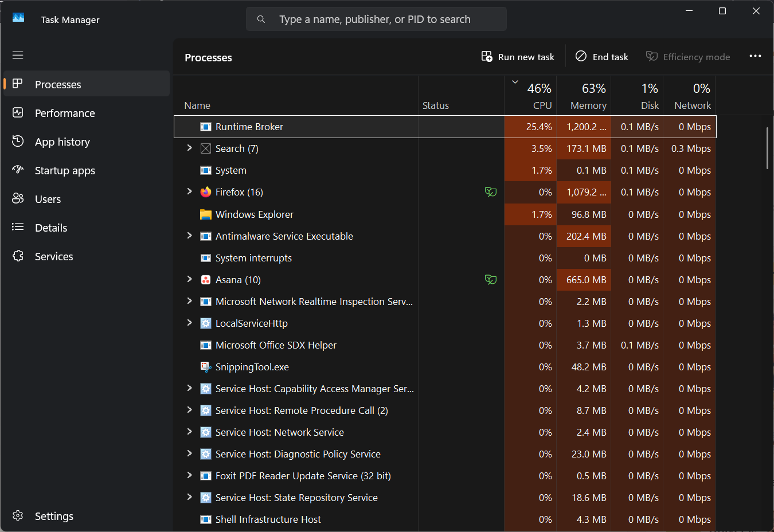Click the process search input field

click(384, 19)
